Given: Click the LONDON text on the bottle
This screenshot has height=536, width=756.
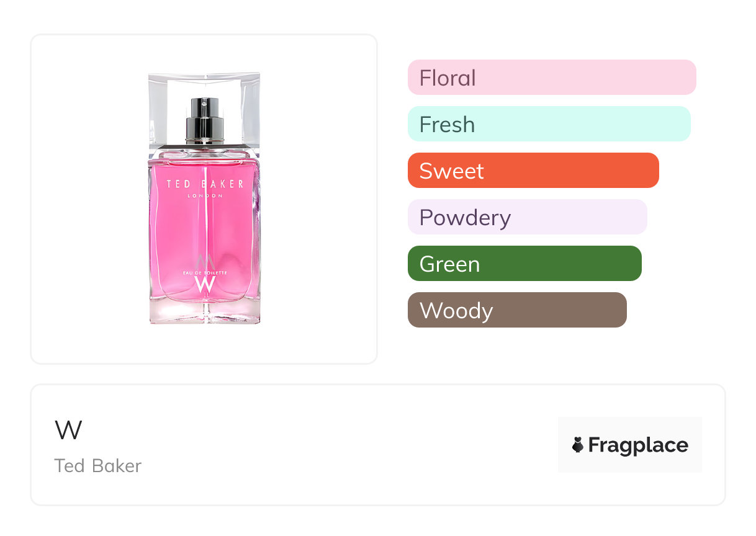Looking at the screenshot, I should [205, 196].
